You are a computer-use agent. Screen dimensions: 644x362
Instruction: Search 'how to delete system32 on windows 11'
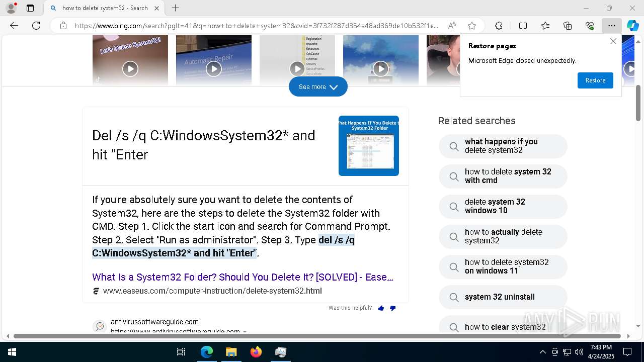503,266
